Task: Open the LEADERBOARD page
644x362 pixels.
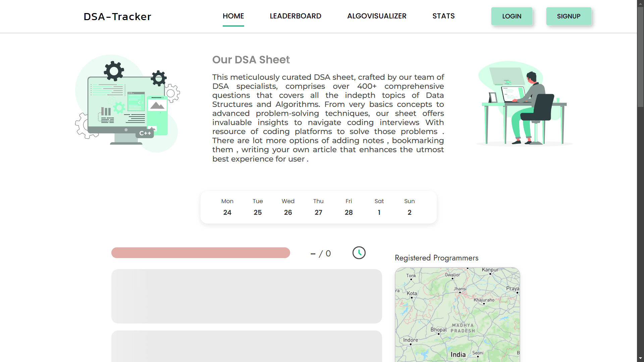Action: tap(296, 16)
